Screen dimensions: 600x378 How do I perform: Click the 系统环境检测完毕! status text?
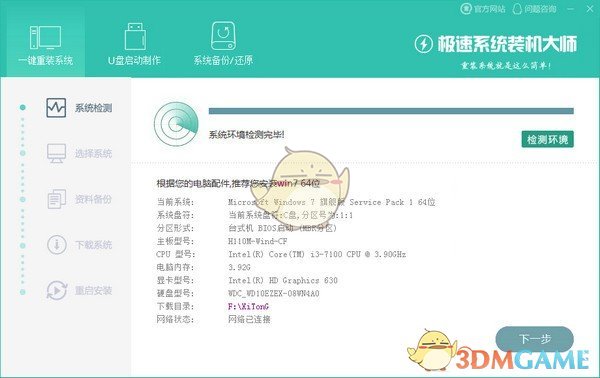(246, 135)
